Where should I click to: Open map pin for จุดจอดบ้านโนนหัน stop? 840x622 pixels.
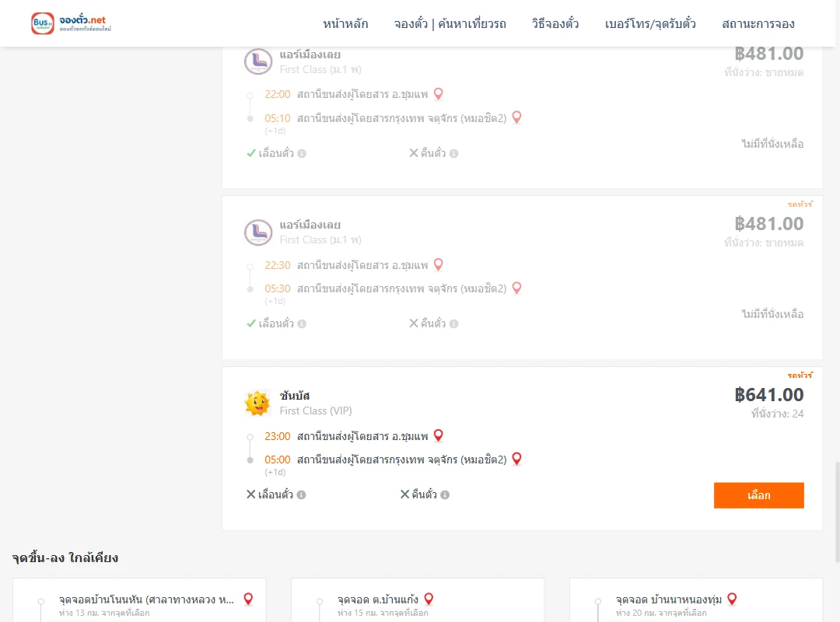(248, 599)
